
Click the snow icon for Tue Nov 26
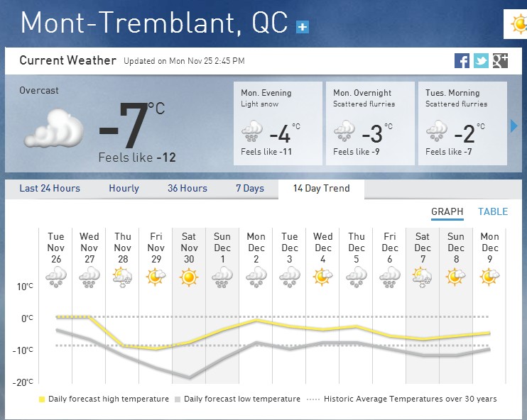pyautogui.click(x=56, y=277)
